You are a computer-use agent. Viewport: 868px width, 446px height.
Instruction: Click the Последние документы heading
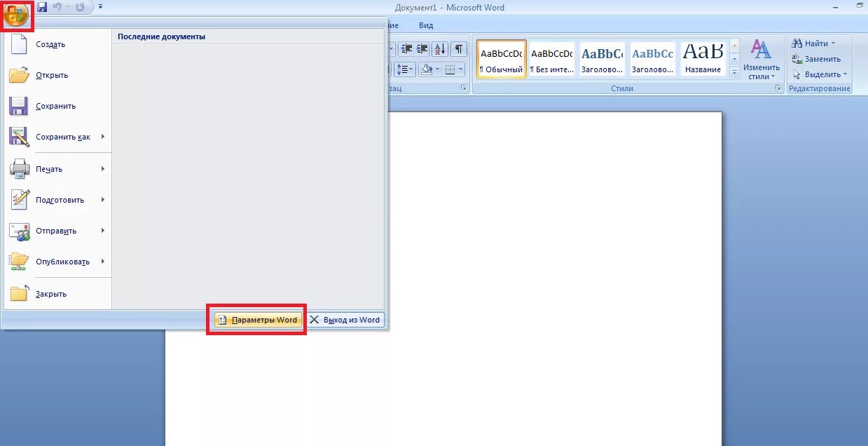click(161, 36)
